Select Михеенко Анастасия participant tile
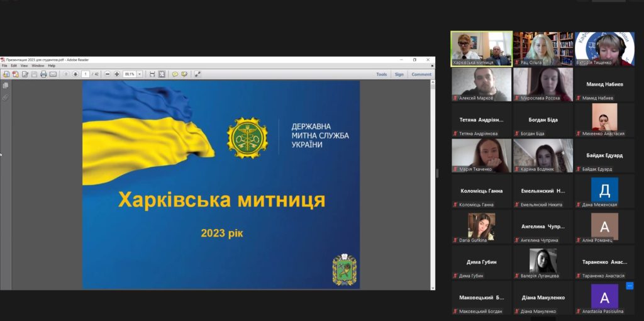644x321 pixels. coord(604,120)
